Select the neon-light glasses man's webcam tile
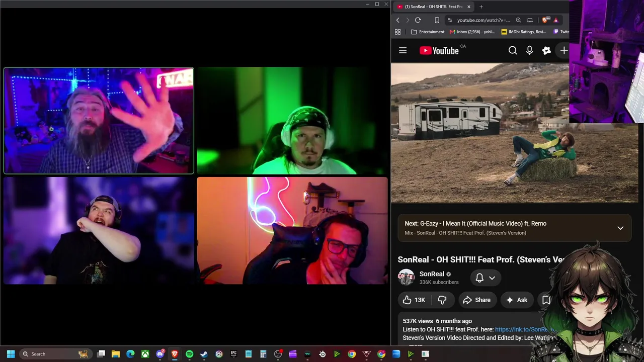644x362 pixels. (292, 230)
